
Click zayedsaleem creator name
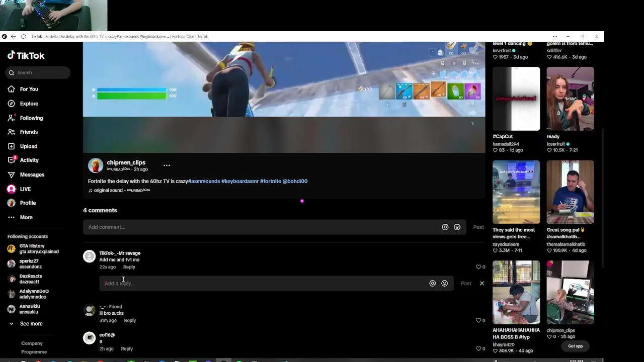click(x=506, y=244)
